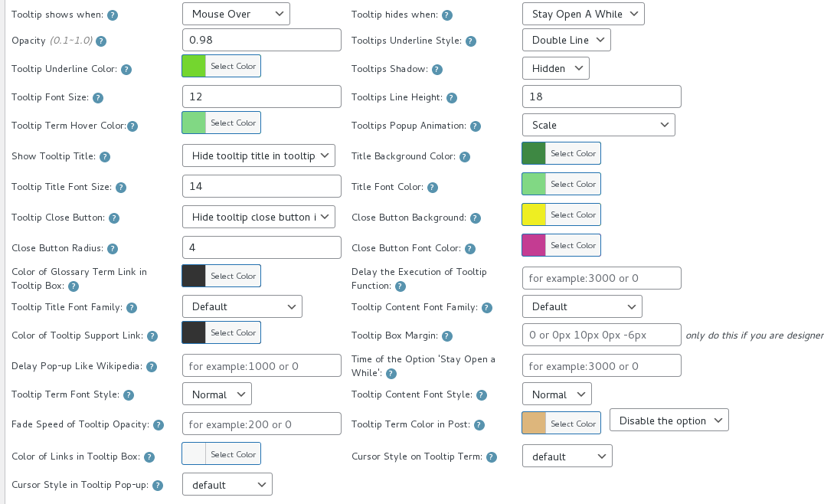Open the Show Tooltip Title dropdown

point(259,155)
